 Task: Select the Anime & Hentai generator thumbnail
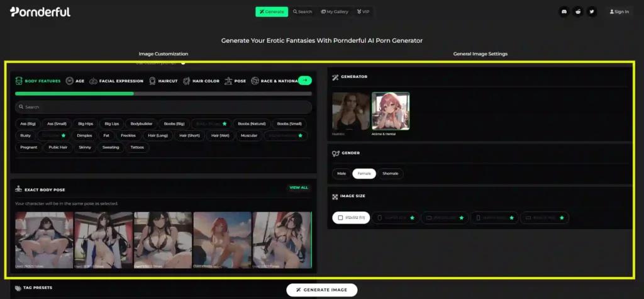(391, 111)
